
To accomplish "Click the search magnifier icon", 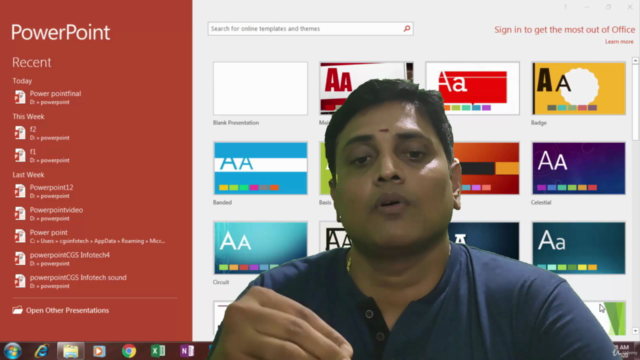I will tap(407, 29).
